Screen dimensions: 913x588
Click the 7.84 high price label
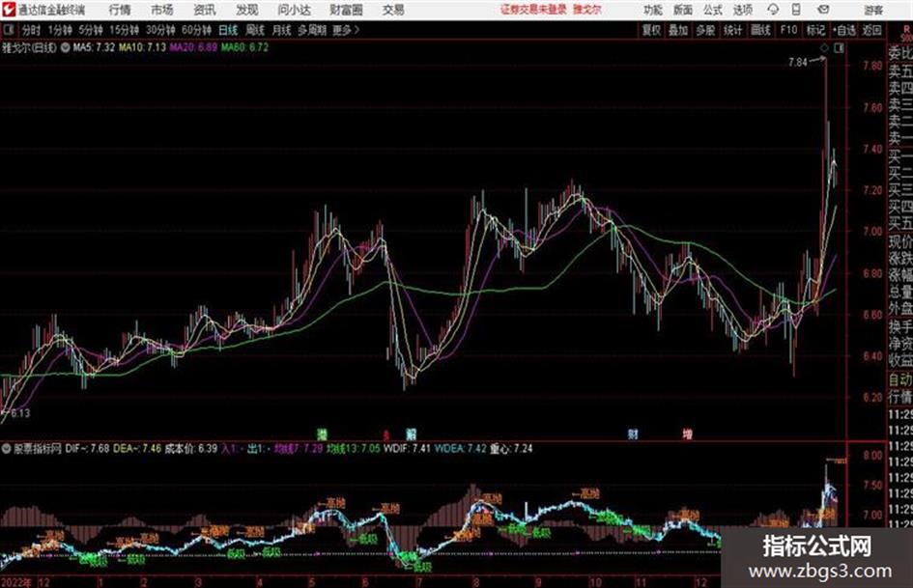(798, 62)
